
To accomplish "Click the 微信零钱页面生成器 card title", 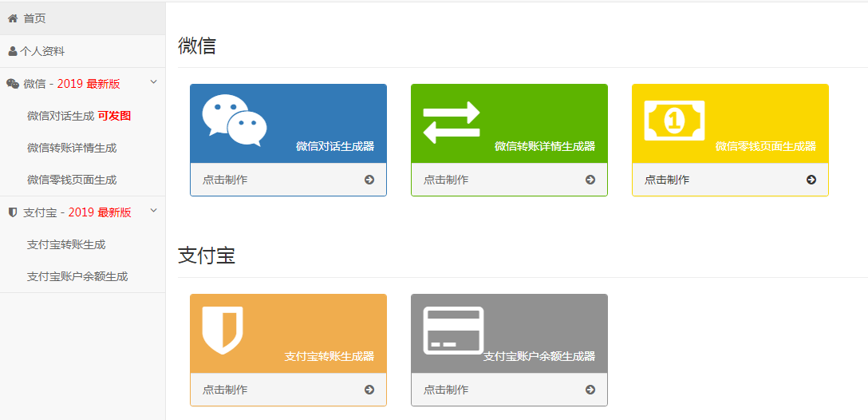I will point(766,146).
